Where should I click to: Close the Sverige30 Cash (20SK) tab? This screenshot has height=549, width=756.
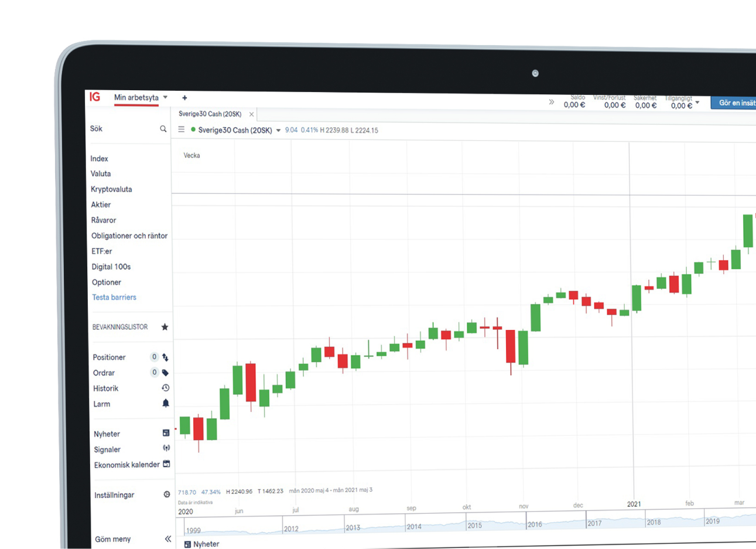[251, 115]
